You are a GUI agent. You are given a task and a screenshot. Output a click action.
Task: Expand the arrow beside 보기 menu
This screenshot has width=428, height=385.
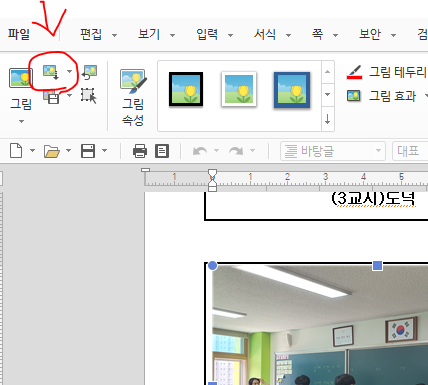(172, 35)
